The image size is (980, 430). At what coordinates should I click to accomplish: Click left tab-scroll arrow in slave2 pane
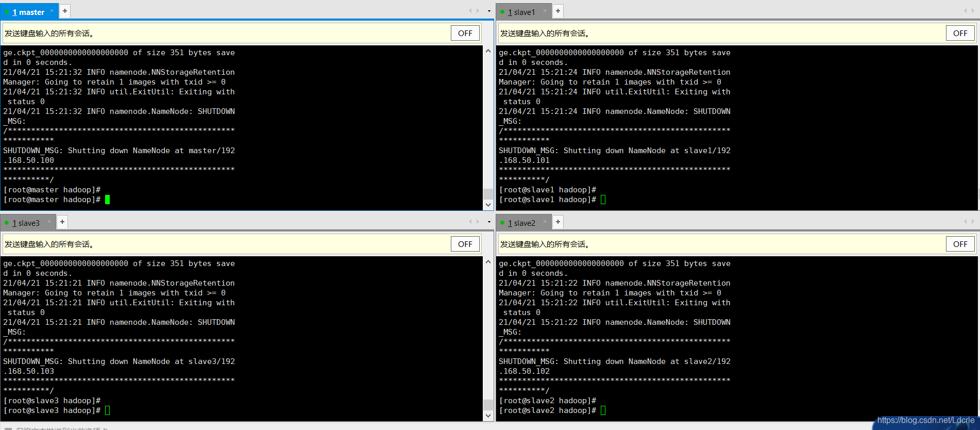pos(965,222)
